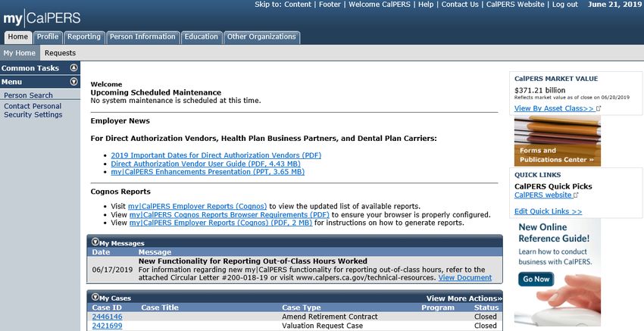Open Contact Us in header
Image resolution: width=644 pixels, height=331 pixels.
pos(460,5)
